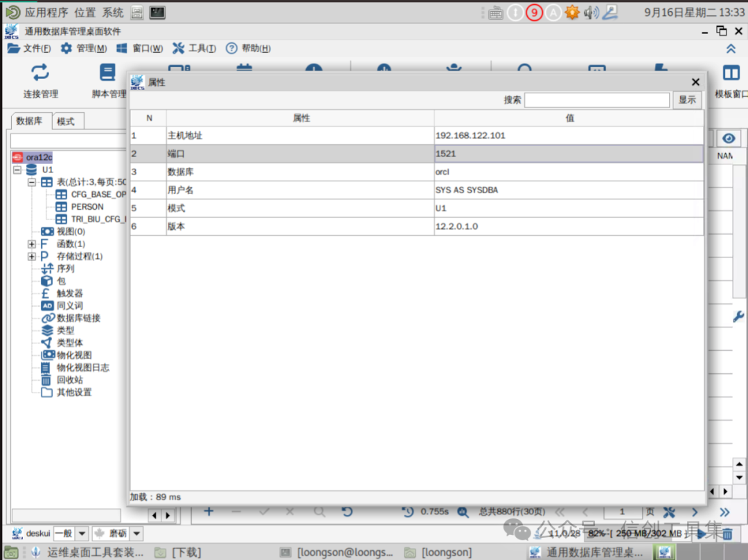Click the scroll-up arrow on right panel

tap(739, 464)
